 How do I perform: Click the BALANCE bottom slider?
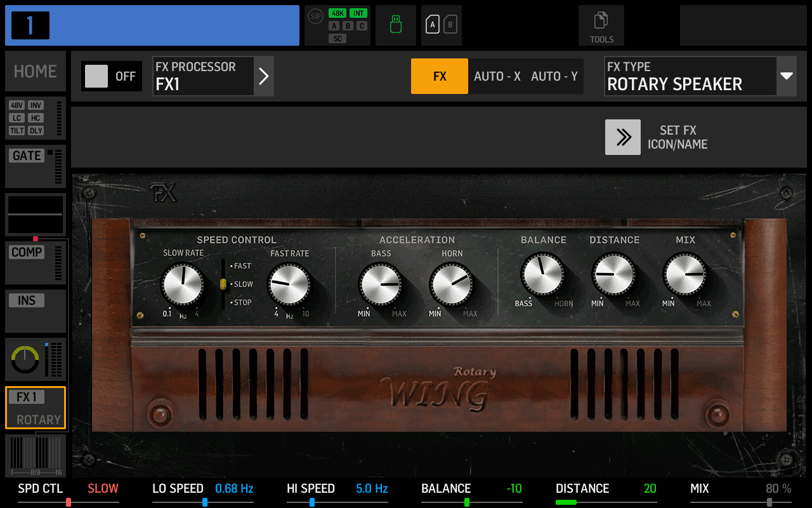pos(472,502)
